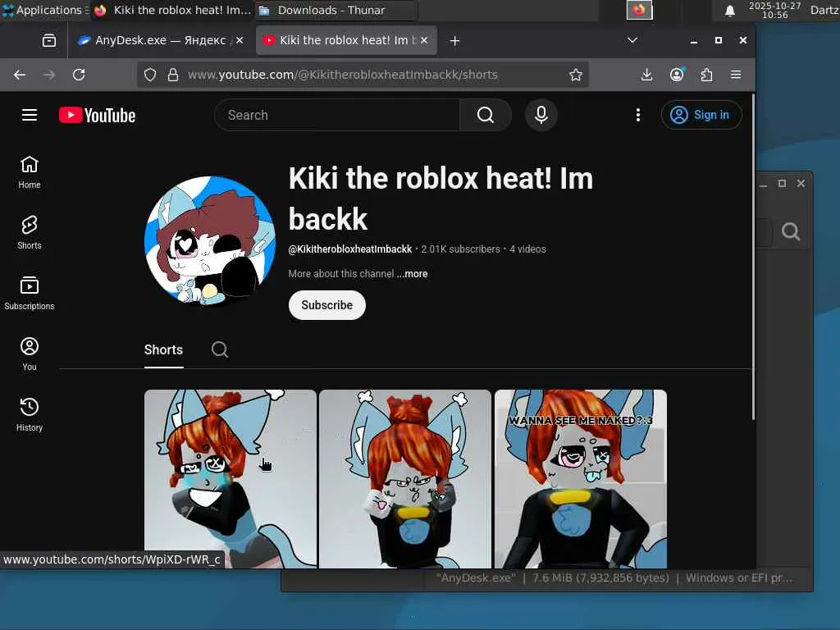Click Firefox forward arrow
The height and width of the screenshot is (630, 840).
(49, 75)
